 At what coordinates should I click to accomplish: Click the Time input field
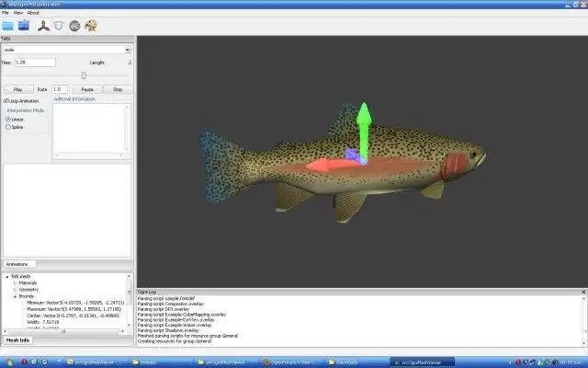pos(35,63)
